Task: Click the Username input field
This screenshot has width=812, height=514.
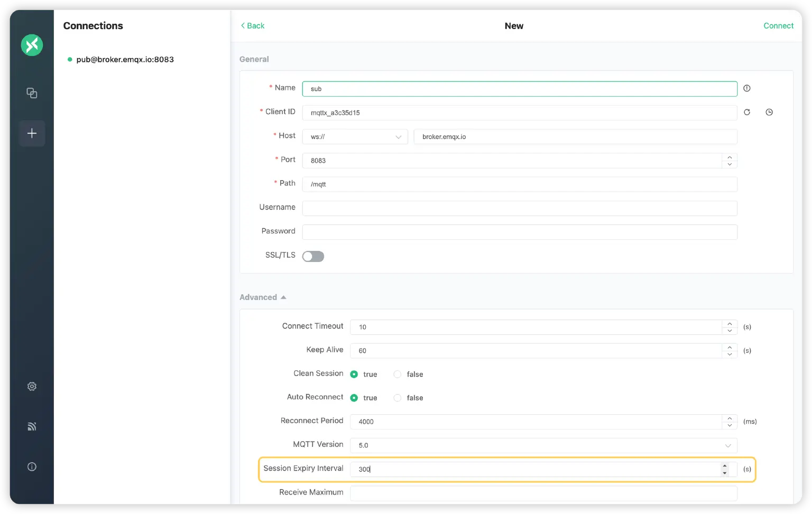Action: (519, 208)
